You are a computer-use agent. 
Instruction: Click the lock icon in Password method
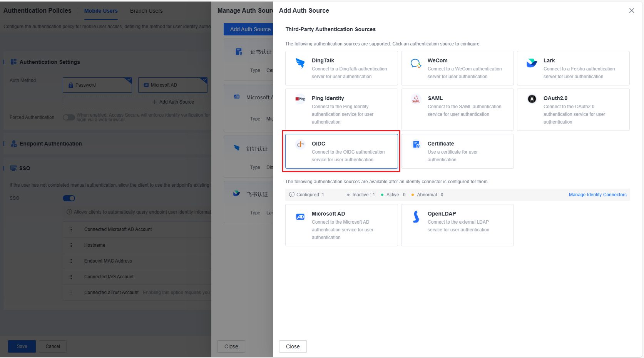[71, 85]
